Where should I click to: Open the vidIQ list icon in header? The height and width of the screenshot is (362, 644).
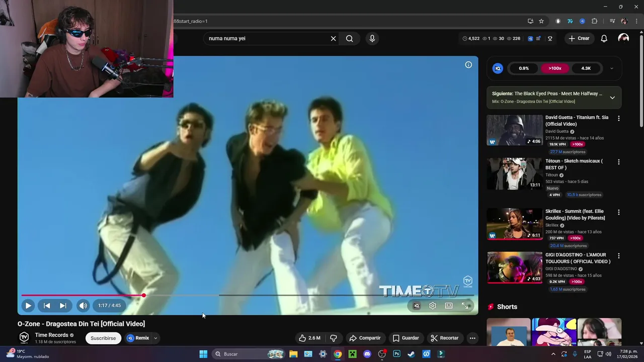tap(538, 38)
